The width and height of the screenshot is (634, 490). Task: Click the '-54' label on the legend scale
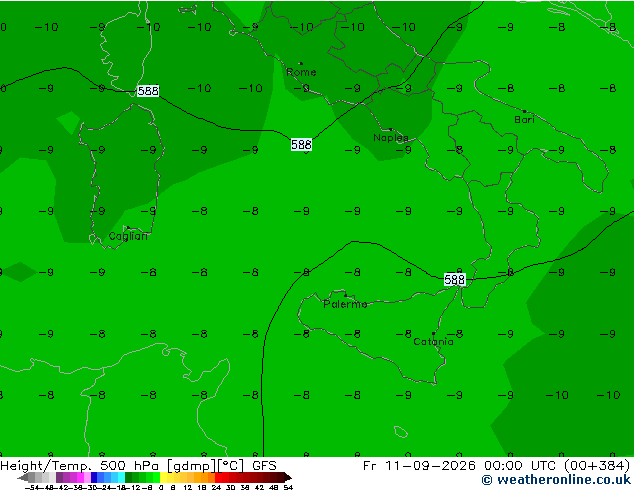click(x=32, y=487)
